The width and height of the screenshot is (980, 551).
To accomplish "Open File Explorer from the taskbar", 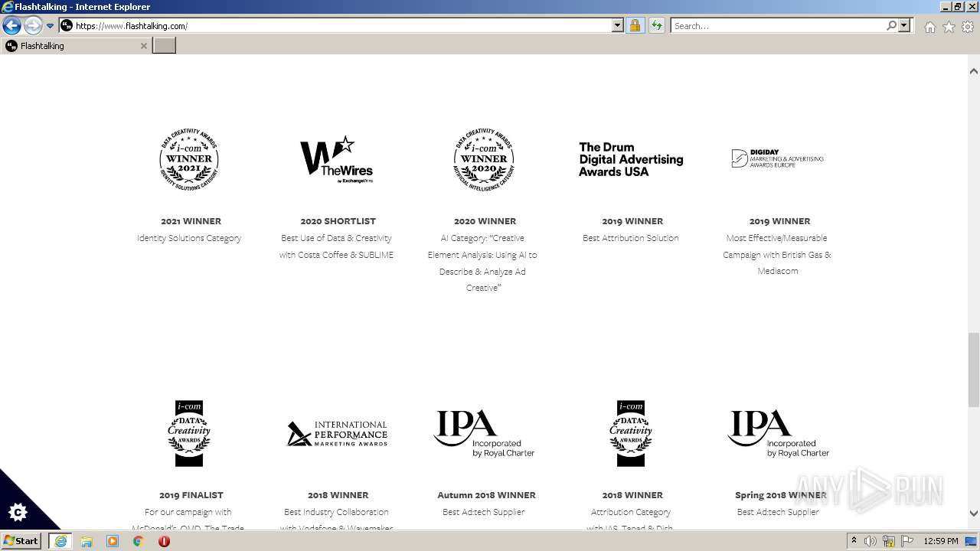I will [x=87, y=541].
